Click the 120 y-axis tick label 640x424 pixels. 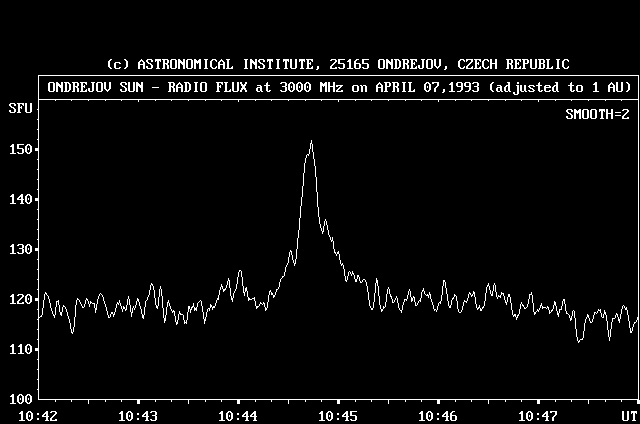[19, 299]
